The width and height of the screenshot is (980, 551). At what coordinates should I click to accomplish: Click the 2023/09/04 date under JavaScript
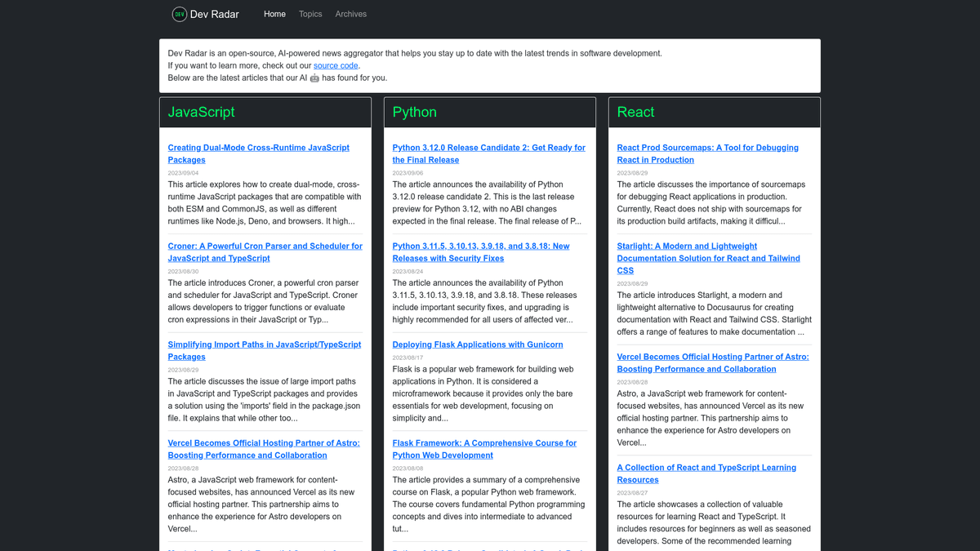click(183, 173)
